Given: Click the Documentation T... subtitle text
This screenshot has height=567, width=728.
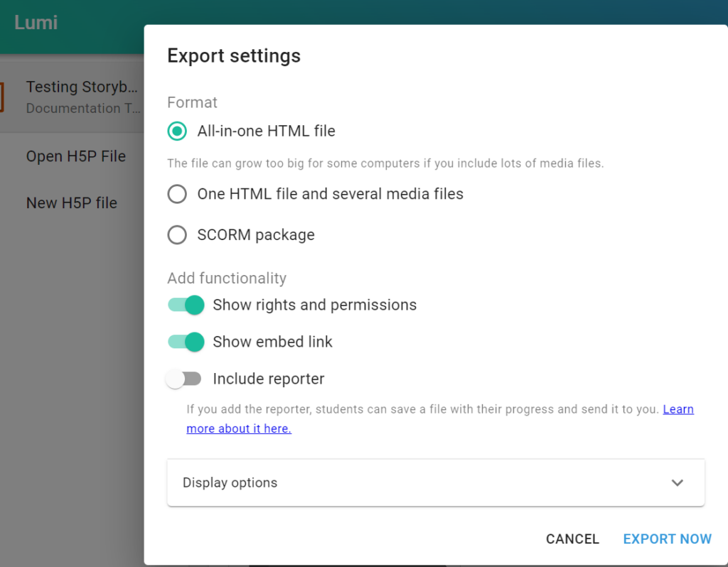Looking at the screenshot, I should point(73,109).
